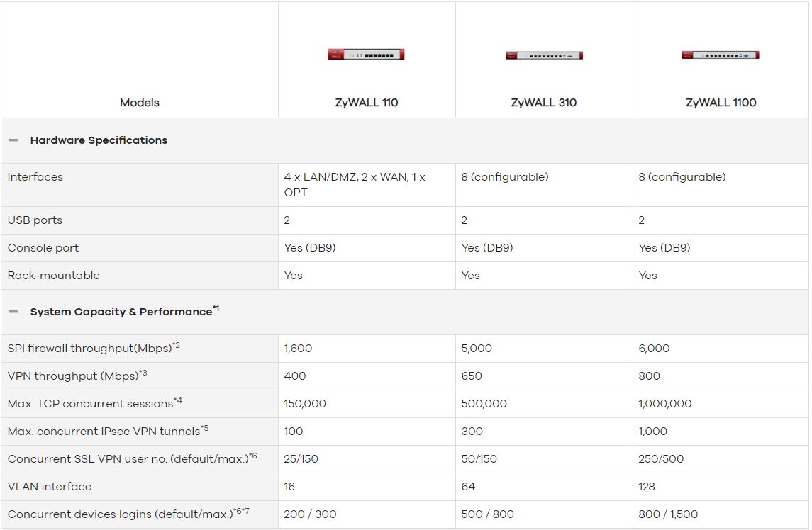Click the VPN throughput (Mbps) label

[x=77, y=376]
